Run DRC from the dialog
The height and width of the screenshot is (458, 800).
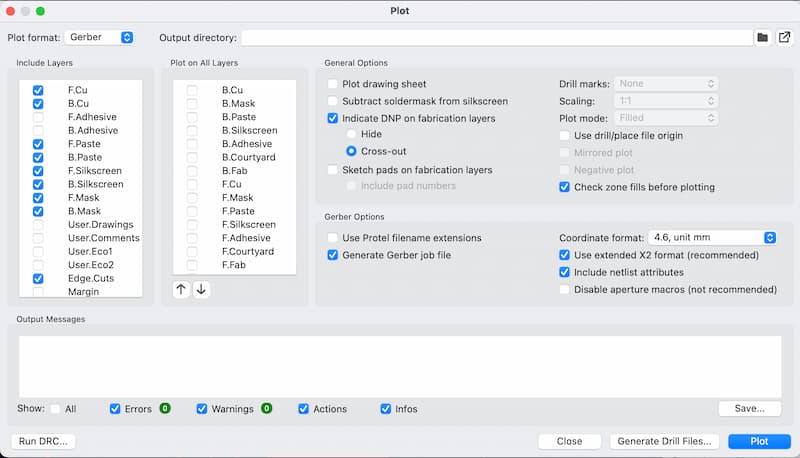pos(42,441)
